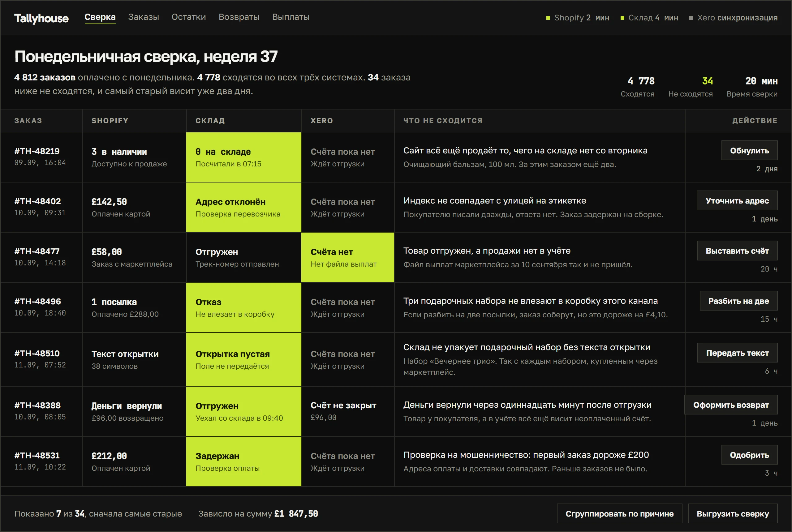Click Выставить счёт for order #TH-48477

coord(737,251)
